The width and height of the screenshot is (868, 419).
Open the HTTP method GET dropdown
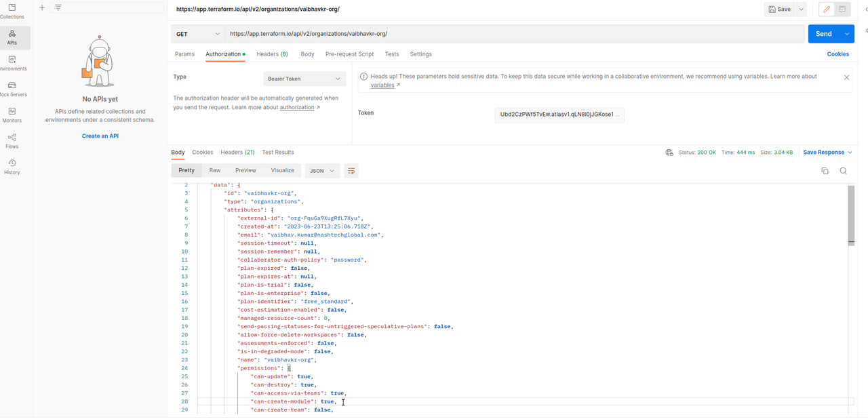(198, 34)
